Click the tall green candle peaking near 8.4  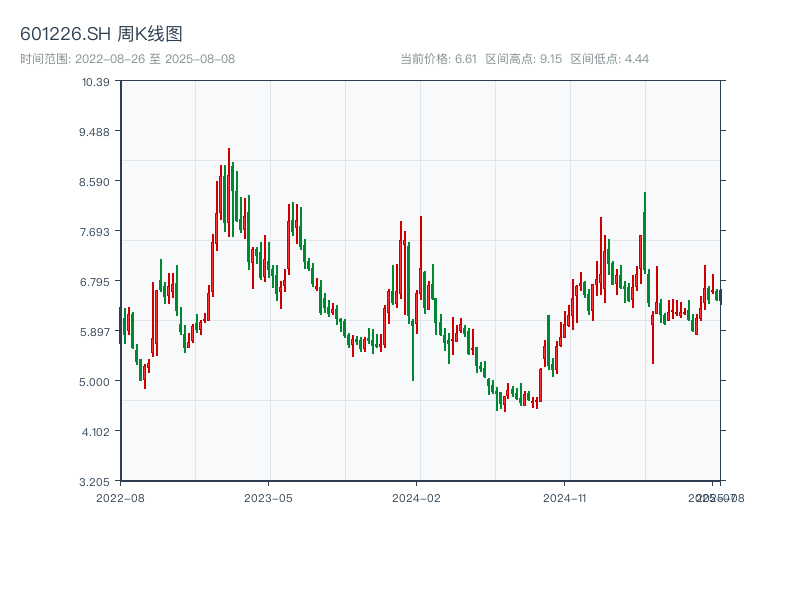click(x=645, y=233)
